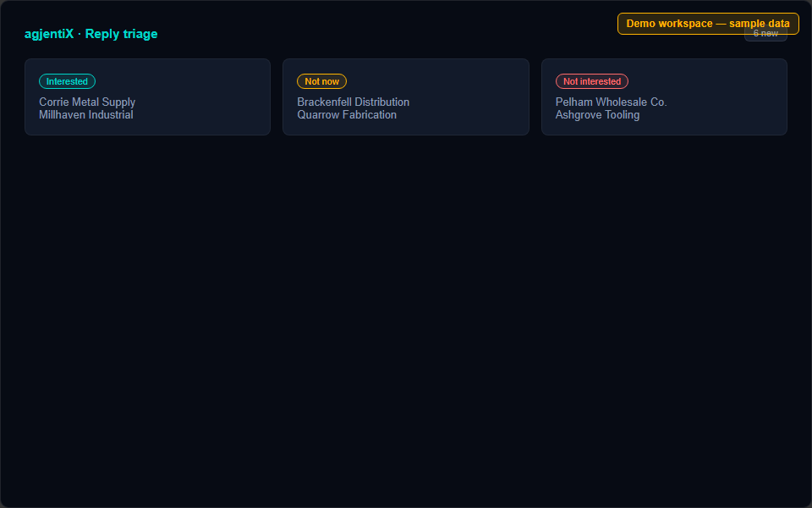Open Ashgrove Tooling entry
This screenshot has height=508, width=812.
pos(598,114)
